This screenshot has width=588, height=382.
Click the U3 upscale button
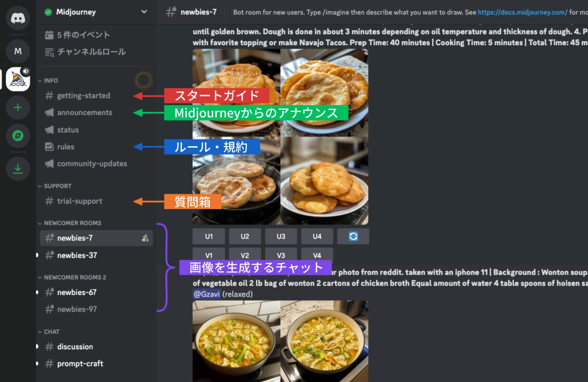(x=281, y=236)
